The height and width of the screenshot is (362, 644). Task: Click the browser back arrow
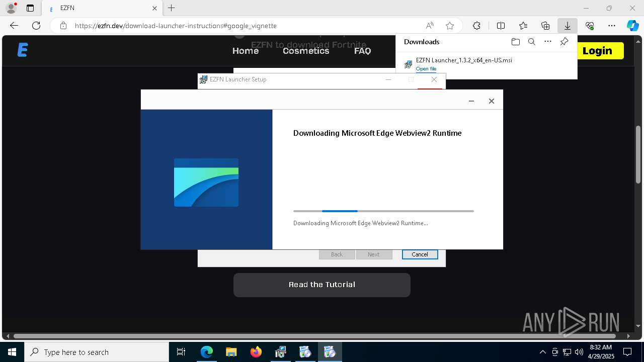click(x=14, y=26)
